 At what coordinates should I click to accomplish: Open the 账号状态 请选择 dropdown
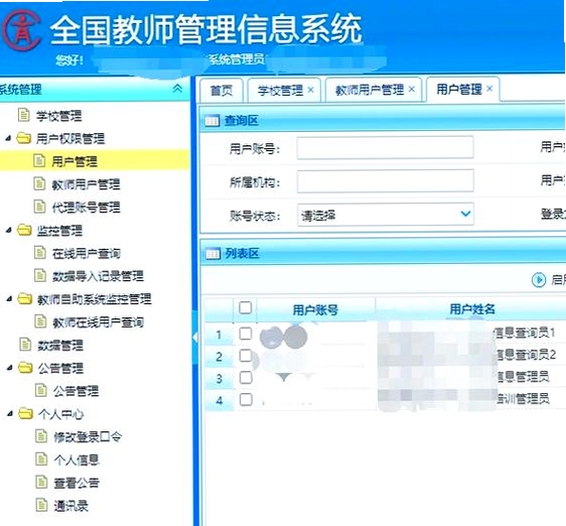pyautogui.click(x=385, y=215)
